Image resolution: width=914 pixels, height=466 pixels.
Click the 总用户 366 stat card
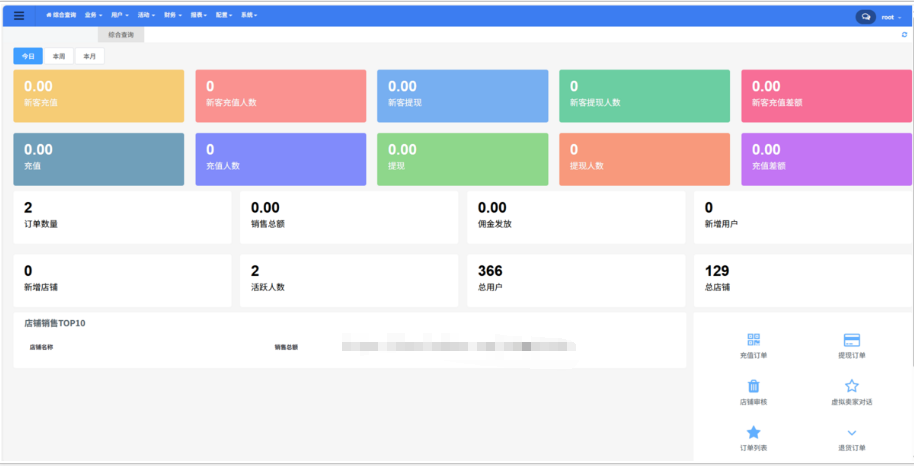[x=576, y=277]
